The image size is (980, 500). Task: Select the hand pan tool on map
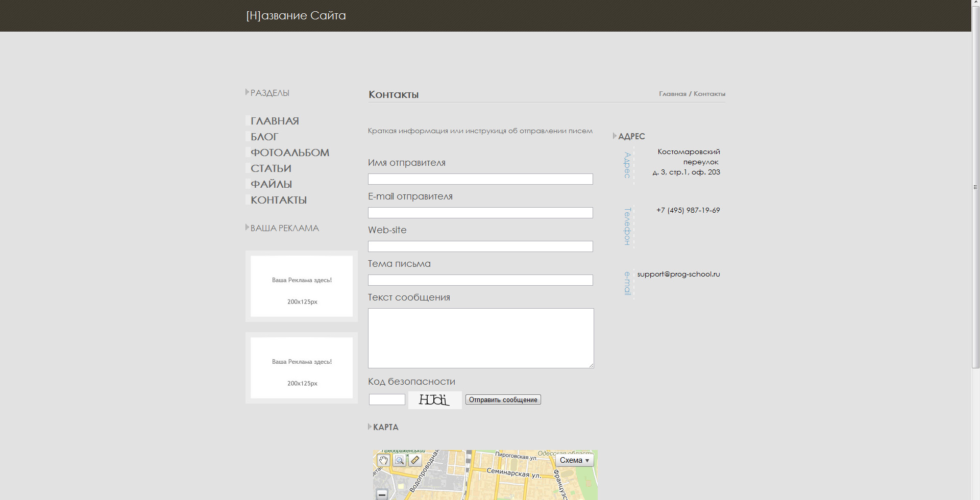coord(383,461)
